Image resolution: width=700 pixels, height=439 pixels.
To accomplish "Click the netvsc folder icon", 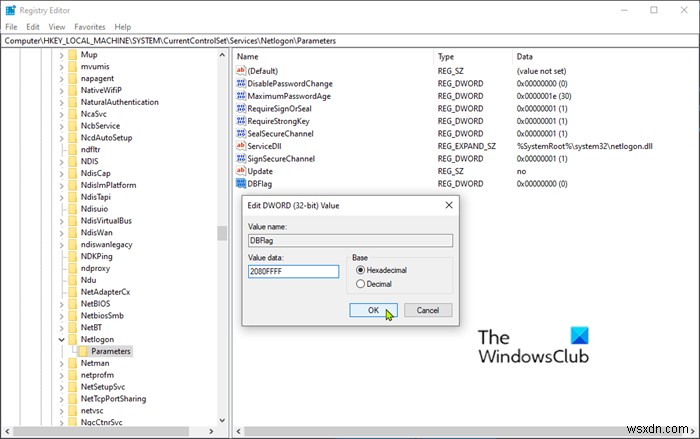I will tap(73, 410).
